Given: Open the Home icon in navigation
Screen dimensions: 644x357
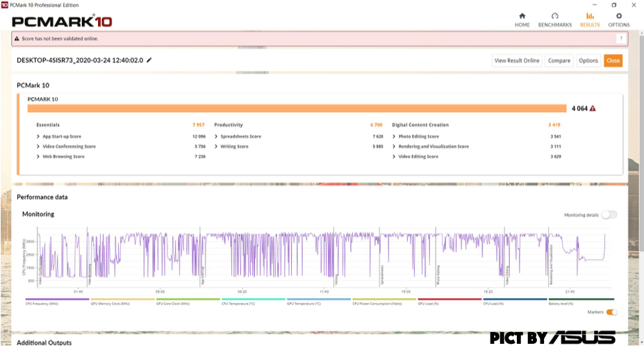Looking at the screenshot, I should [x=522, y=16].
